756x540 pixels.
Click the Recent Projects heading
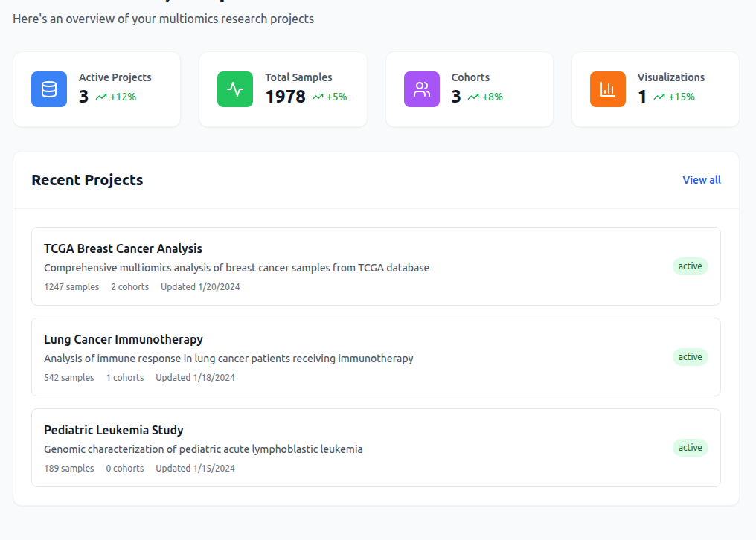tap(87, 180)
